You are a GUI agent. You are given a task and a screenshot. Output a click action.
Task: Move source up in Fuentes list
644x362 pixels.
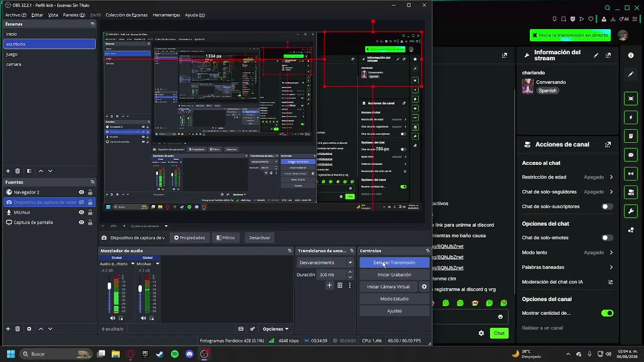(x=41, y=329)
